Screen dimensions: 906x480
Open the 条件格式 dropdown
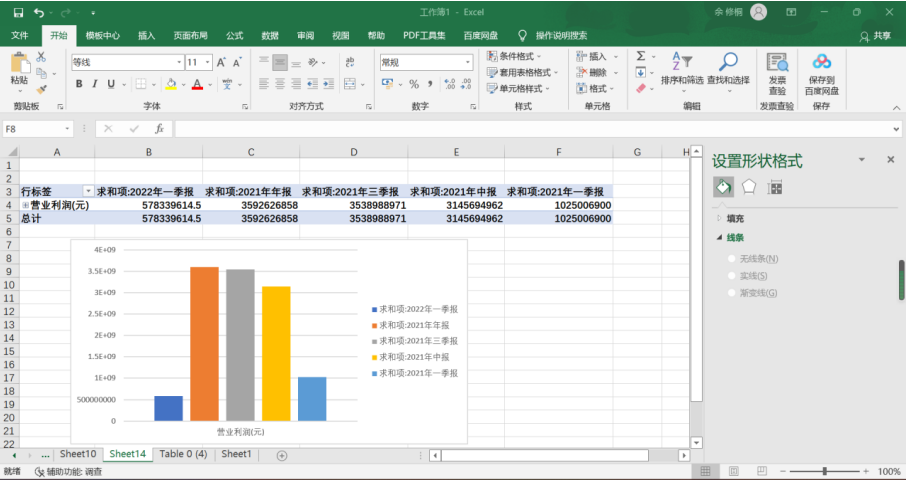click(524, 57)
